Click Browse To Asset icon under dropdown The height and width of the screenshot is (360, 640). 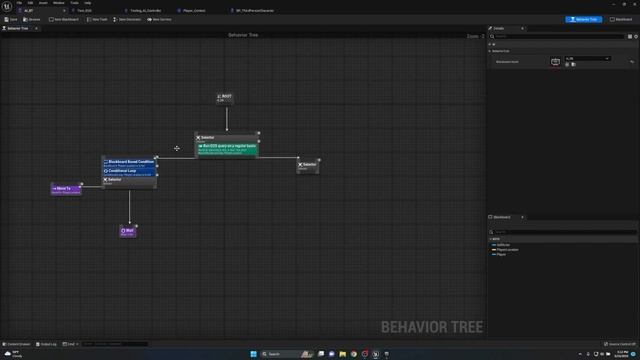(573, 64)
